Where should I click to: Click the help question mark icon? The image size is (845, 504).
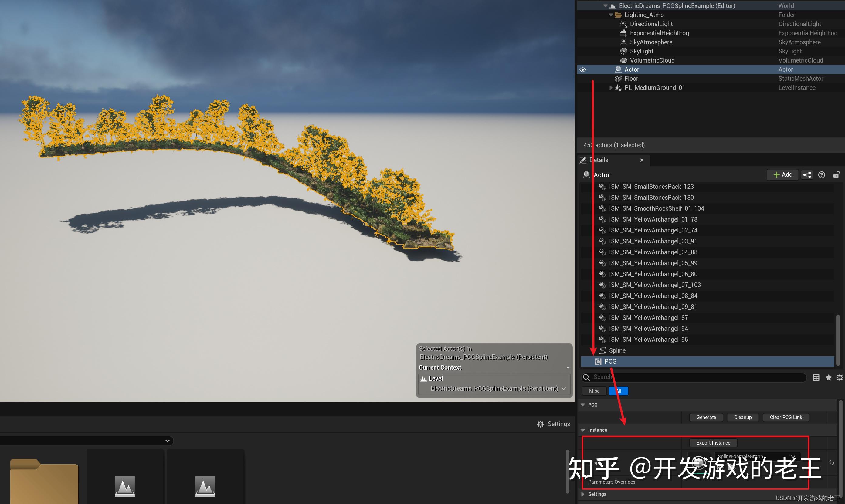tap(822, 174)
